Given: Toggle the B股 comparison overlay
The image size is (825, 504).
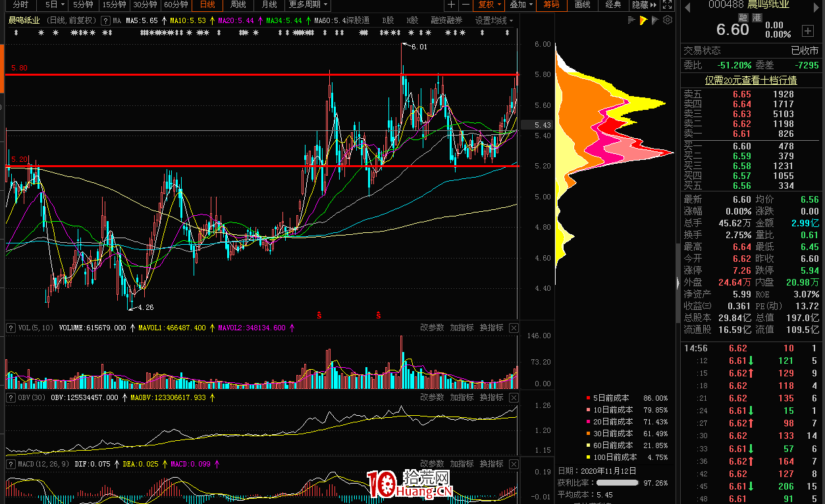Looking at the screenshot, I should pyautogui.click(x=388, y=20).
